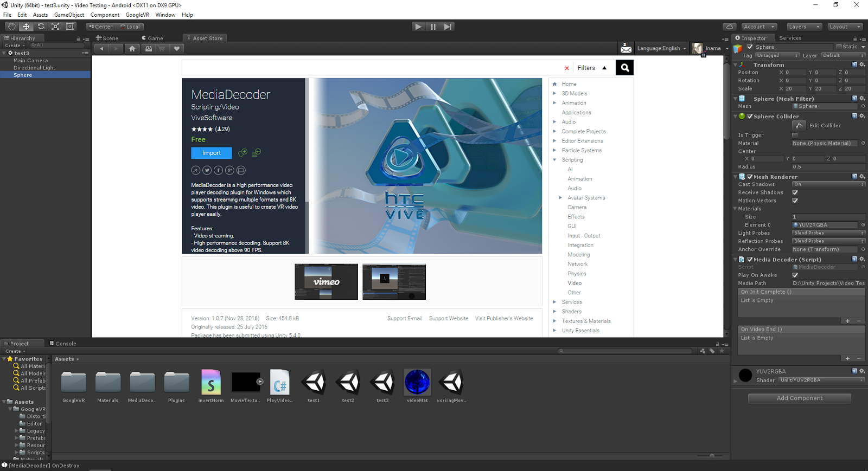Open the Tag dropdown showing Untagged

(x=777, y=55)
